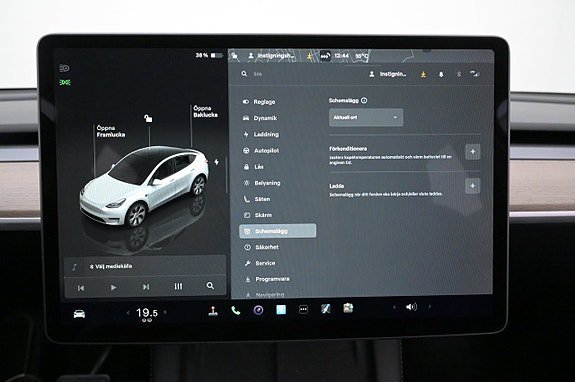Image resolution: width=575 pixels, height=382 pixels.
Task: Open the Skärm display settings
Action: pos(258,215)
